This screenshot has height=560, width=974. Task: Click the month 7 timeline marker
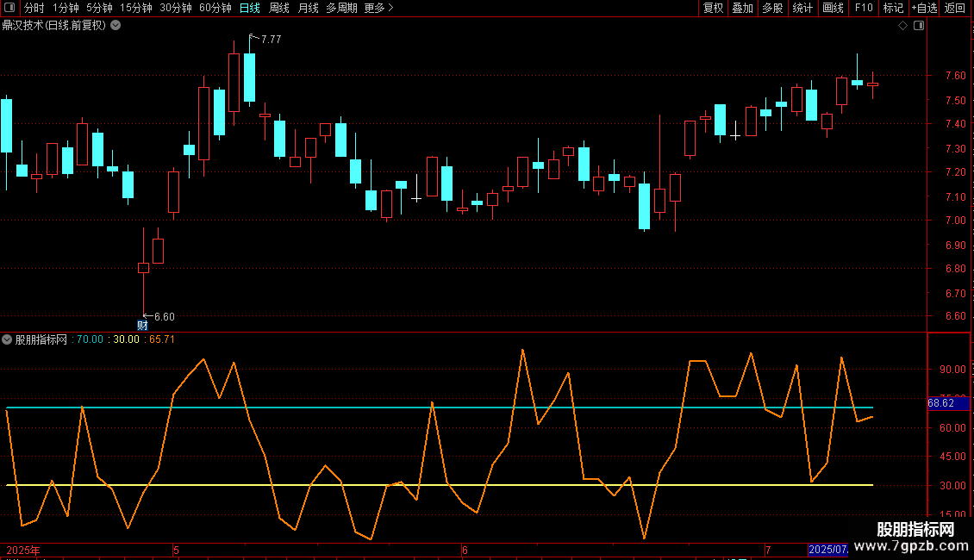(768, 550)
